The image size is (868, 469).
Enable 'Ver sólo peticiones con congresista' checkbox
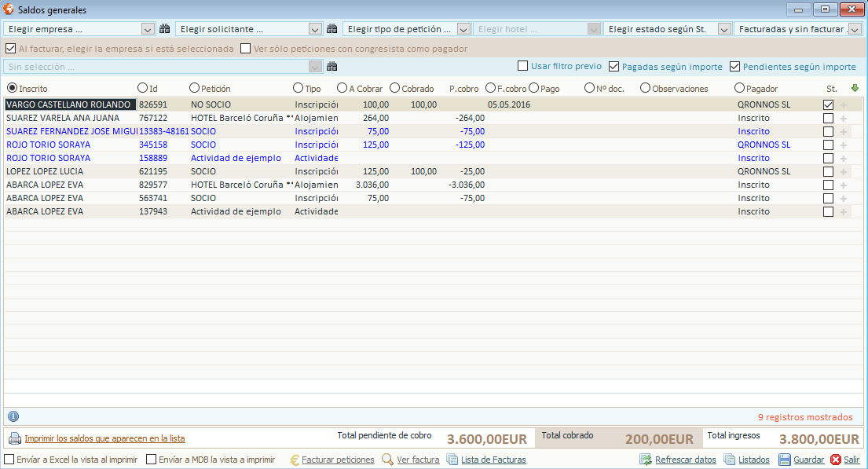pos(246,49)
